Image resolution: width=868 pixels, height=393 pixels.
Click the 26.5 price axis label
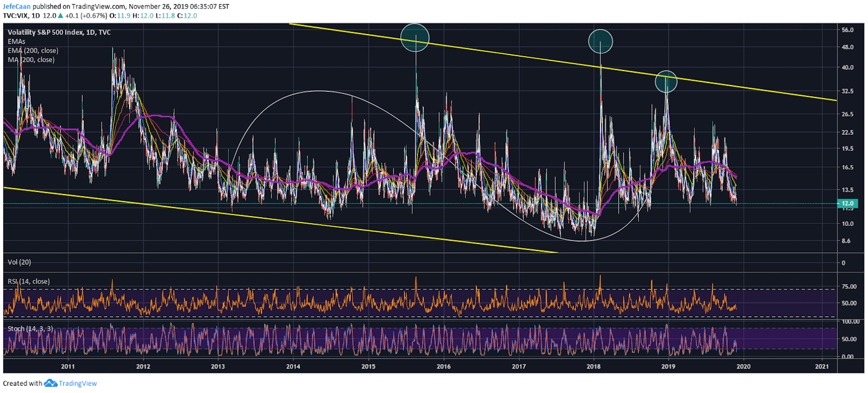point(847,114)
